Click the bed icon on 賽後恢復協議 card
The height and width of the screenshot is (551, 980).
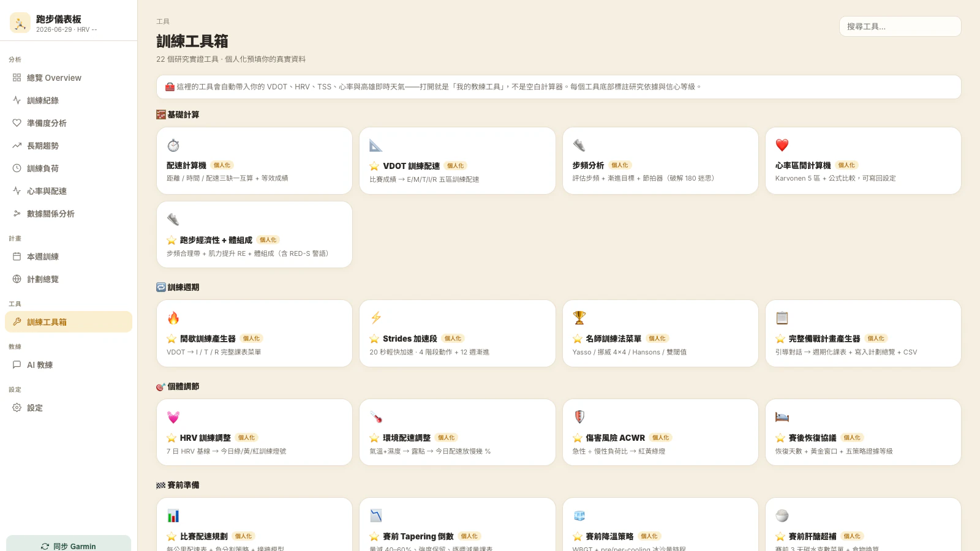point(782,417)
